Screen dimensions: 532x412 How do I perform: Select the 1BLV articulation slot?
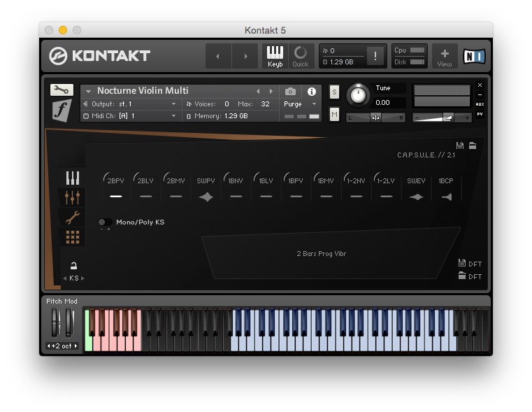266,187
